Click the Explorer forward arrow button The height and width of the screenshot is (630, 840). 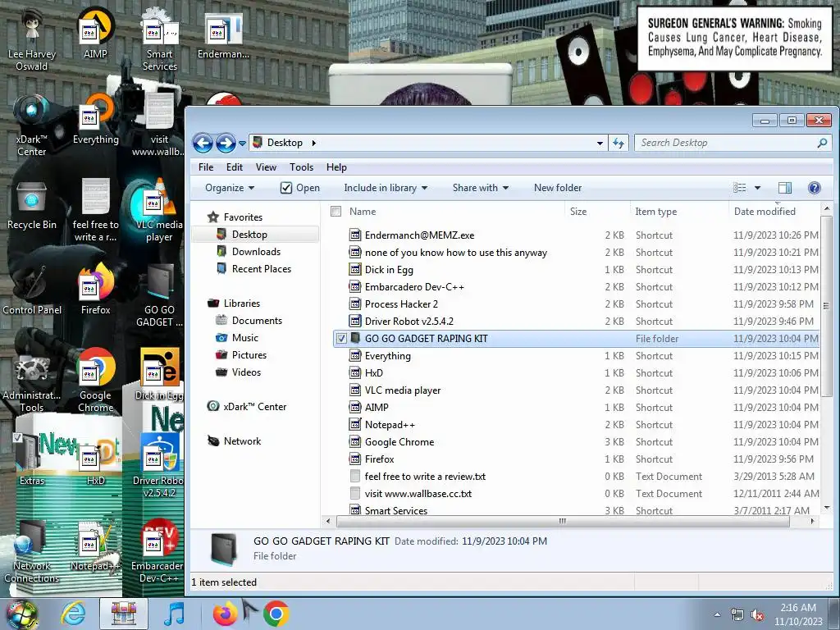[x=226, y=143]
